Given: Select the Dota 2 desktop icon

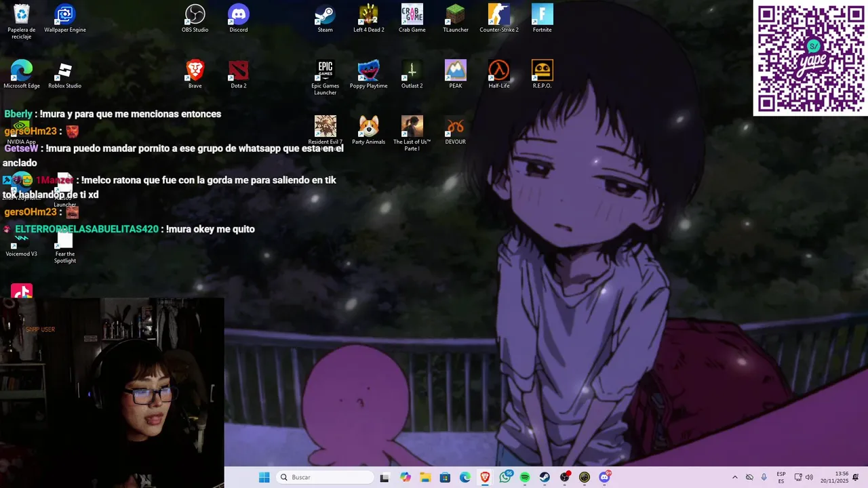Looking at the screenshot, I should (239, 75).
